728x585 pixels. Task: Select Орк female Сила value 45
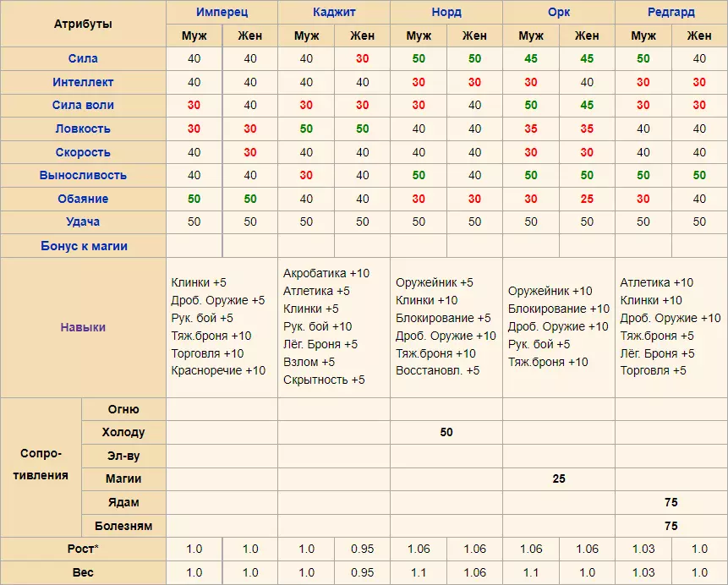click(587, 58)
